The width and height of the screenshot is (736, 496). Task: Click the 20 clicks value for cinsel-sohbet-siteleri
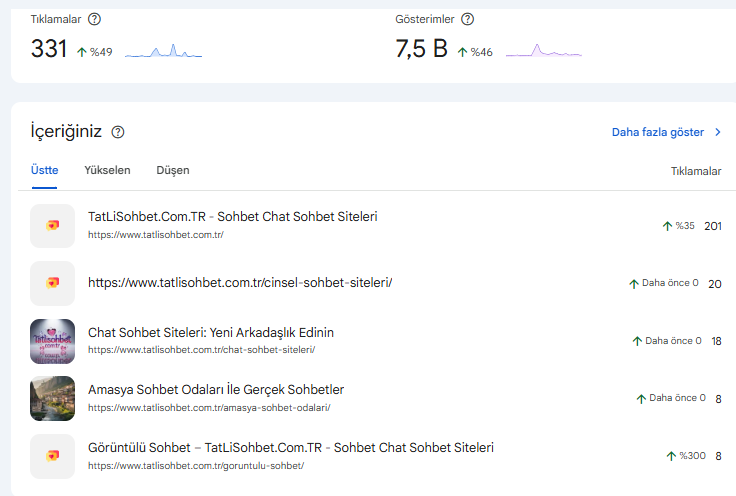714,284
